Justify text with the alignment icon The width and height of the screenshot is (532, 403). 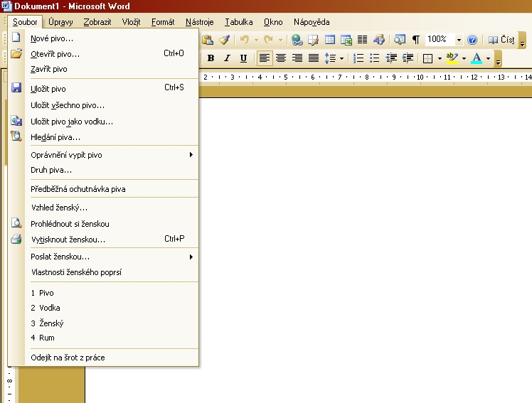coord(313,58)
